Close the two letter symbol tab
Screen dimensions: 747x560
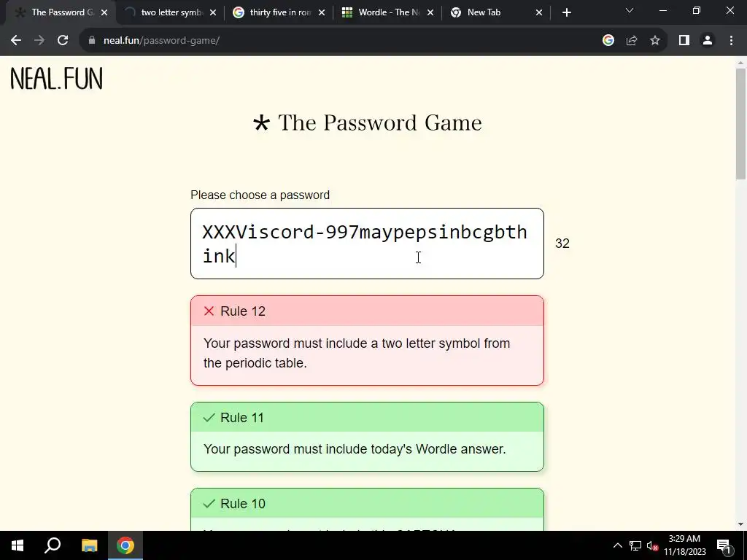tap(213, 12)
